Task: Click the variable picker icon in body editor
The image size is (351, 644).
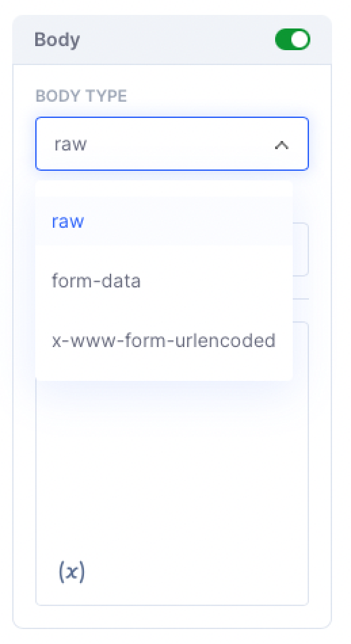Action: [x=72, y=571]
